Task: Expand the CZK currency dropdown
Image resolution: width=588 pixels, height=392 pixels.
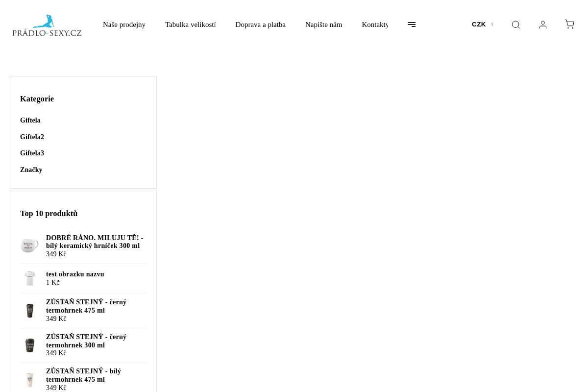Action: 482,24
